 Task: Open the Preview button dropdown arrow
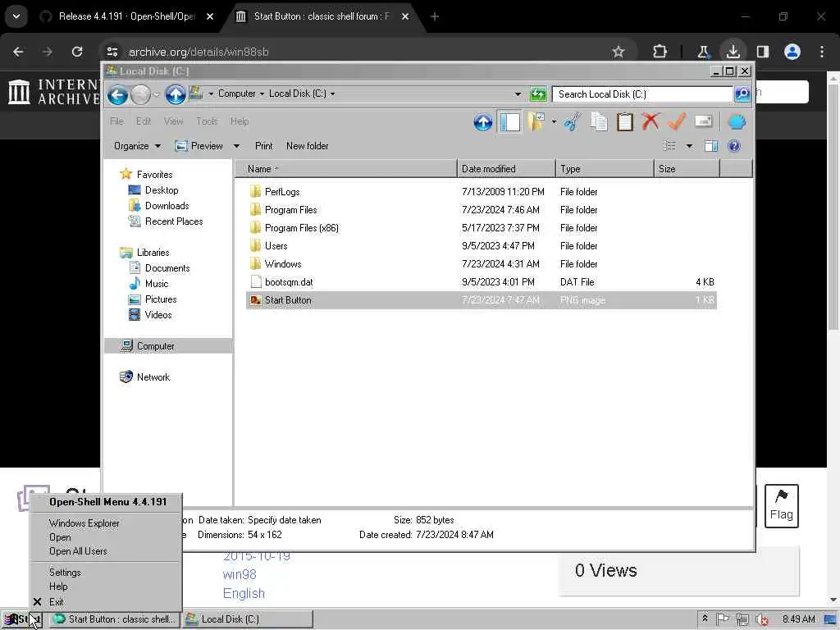[236, 146]
